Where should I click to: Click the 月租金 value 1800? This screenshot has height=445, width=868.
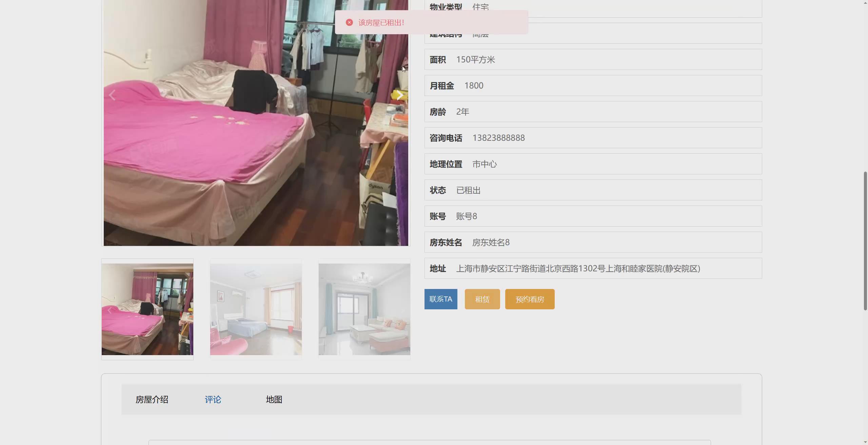click(474, 85)
